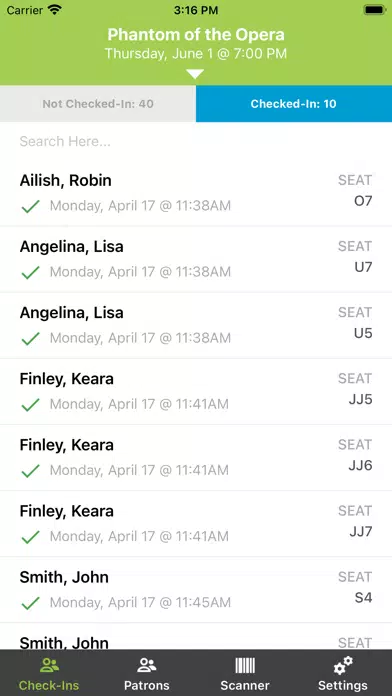This screenshot has width=392, height=696.
Task: Open the Patrons people icon
Action: (x=147, y=665)
